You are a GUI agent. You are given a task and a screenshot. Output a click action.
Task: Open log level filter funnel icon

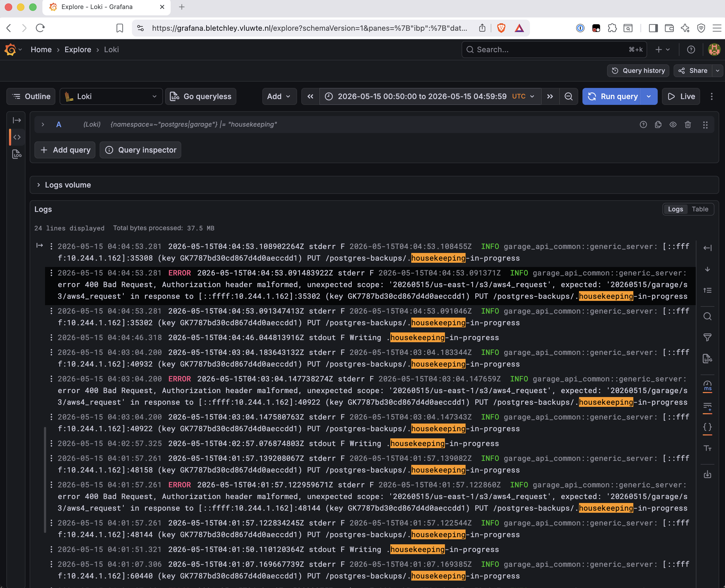click(708, 337)
